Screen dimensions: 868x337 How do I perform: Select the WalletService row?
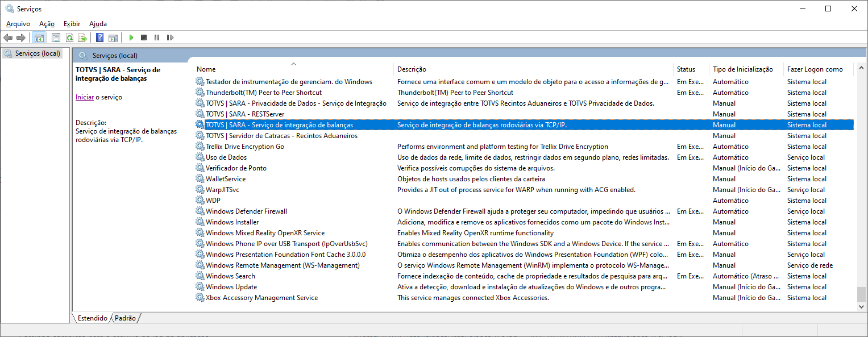524,179
